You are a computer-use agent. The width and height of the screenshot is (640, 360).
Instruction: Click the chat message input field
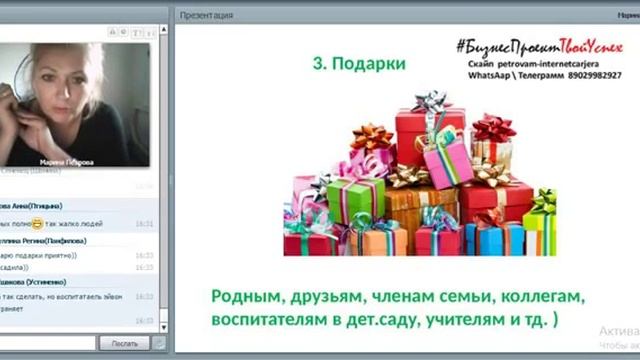click(47, 343)
